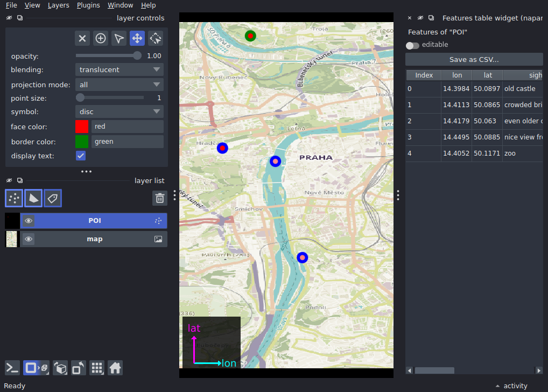Click the border color text field
548x392 pixels.
127,142
